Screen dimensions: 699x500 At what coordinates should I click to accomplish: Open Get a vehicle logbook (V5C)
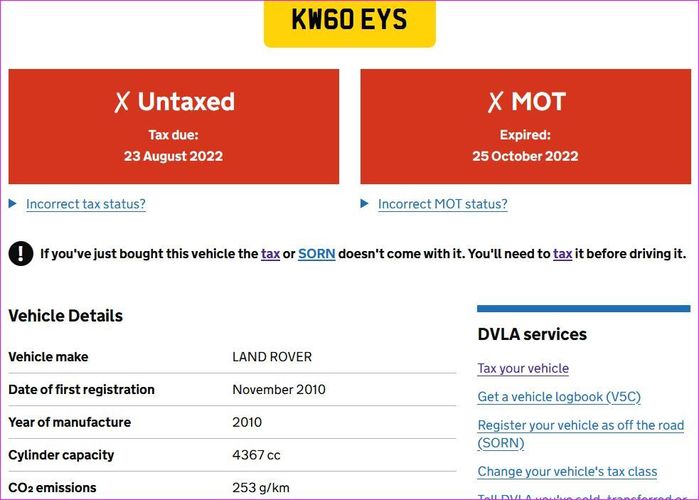tap(559, 397)
